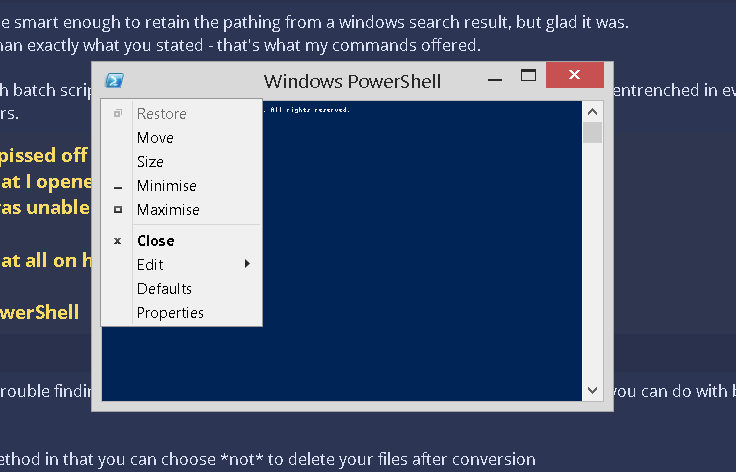Click the Windows PowerShell title text
Viewport: 736px width, 472px height.
point(352,82)
